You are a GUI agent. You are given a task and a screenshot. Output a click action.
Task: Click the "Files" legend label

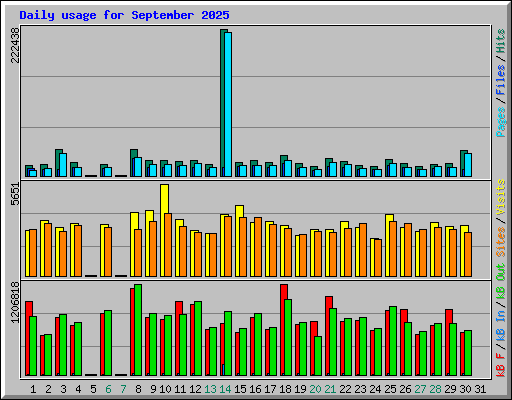click(501, 80)
